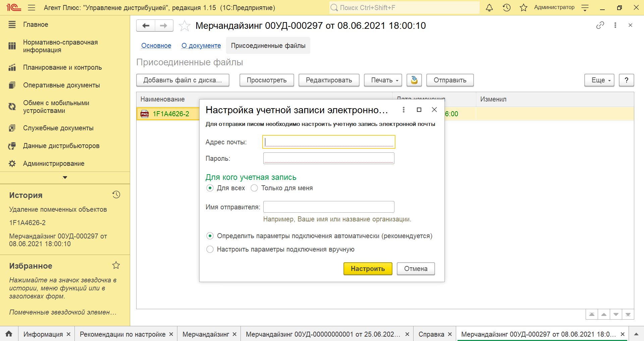Focus the Адрес почты input field
This screenshot has height=341, width=644.
click(x=329, y=142)
